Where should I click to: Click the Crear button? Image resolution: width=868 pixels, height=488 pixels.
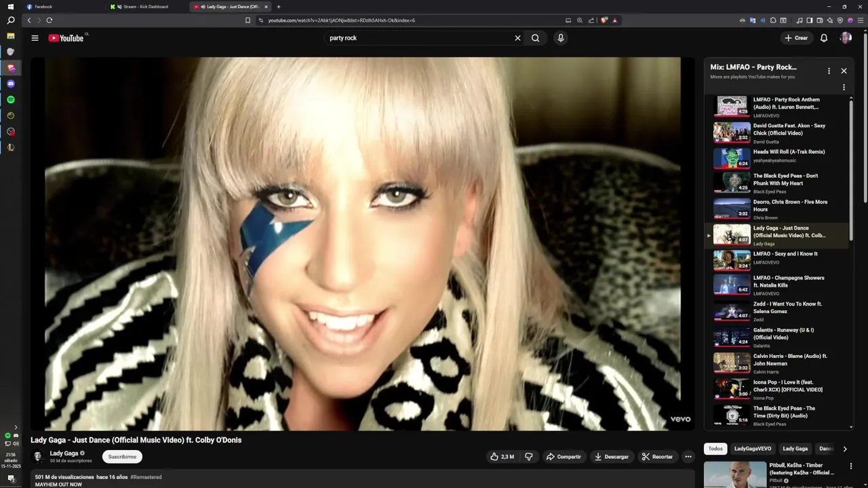(796, 38)
